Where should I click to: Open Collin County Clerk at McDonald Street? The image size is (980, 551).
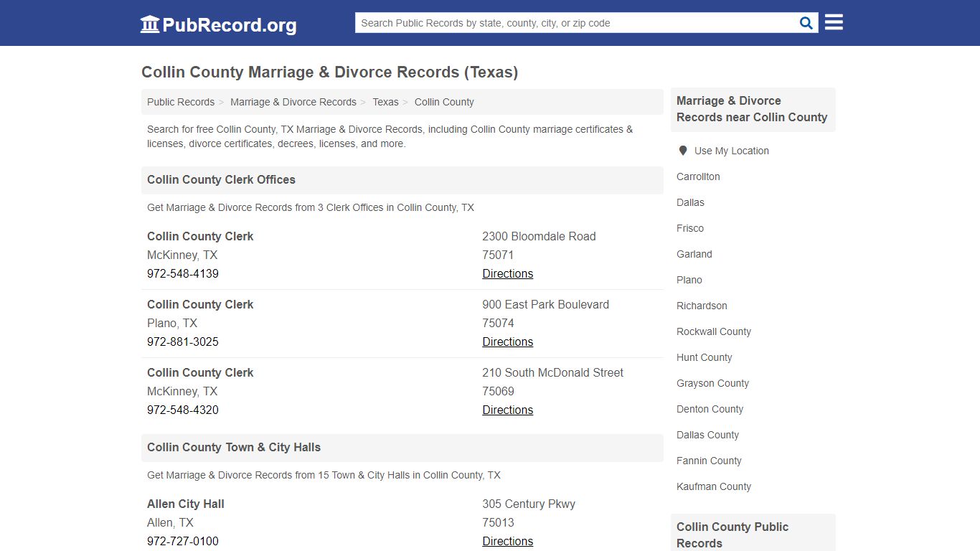tap(200, 372)
